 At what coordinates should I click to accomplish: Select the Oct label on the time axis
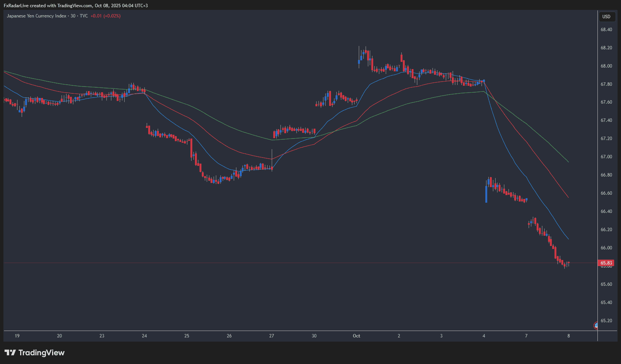click(x=356, y=336)
